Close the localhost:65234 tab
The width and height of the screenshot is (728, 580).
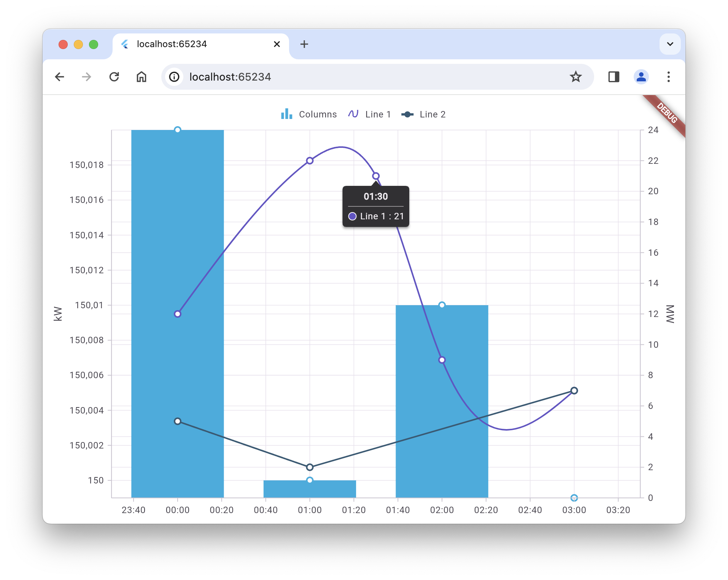pos(277,44)
